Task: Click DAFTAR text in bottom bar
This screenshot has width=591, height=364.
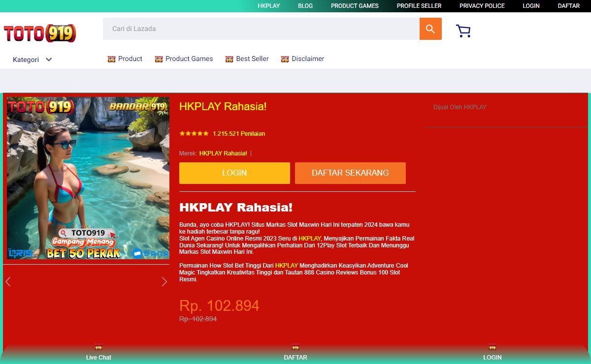Action: pyautogui.click(x=295, y=358)
